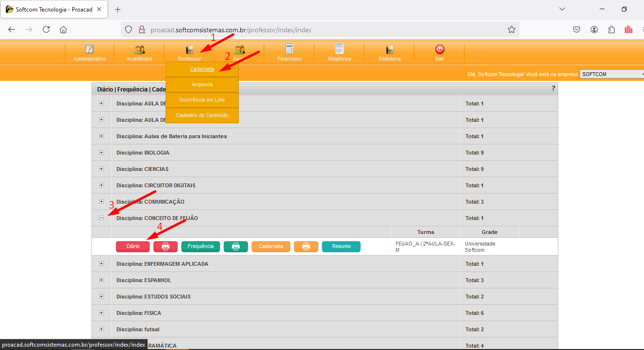The height and width of the screenshot is (350, 644).
Task: Open the Relatórios icon
Action: point(339,49)
